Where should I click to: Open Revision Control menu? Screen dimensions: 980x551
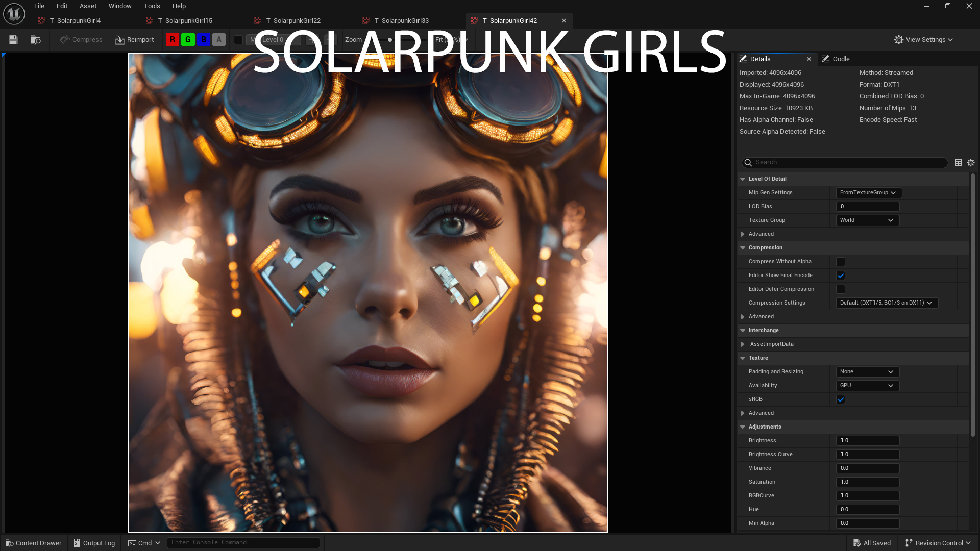[938, 543]
